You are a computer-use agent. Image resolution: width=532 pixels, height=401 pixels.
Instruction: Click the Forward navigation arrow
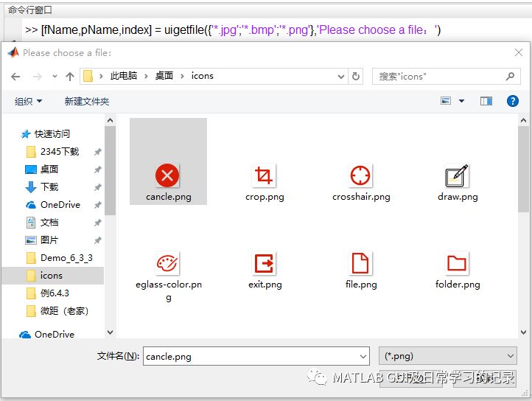pos(37,77)
